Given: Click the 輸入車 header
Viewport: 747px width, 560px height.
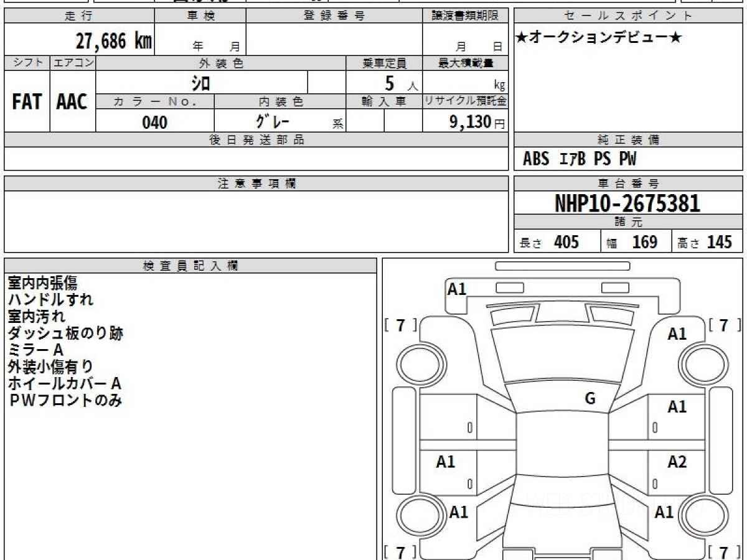Looking at the screenshot, I should pyautogui.click(x=384, y=101).
